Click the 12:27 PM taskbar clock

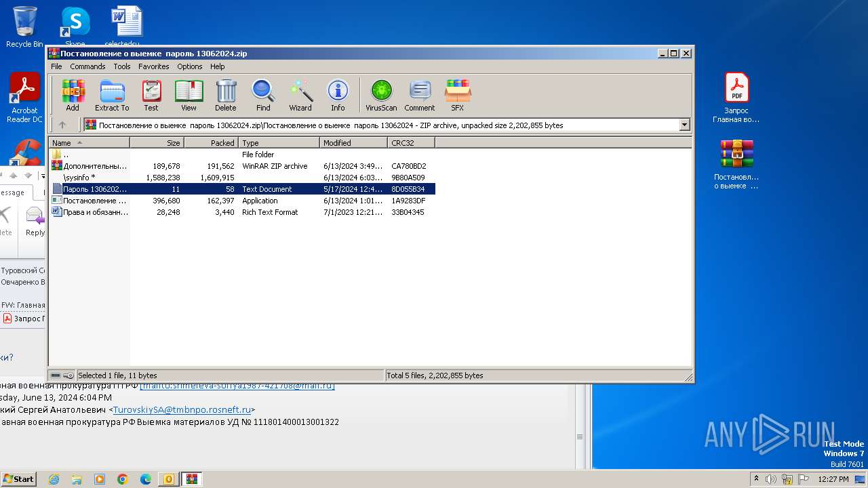(x=833, y=479)
